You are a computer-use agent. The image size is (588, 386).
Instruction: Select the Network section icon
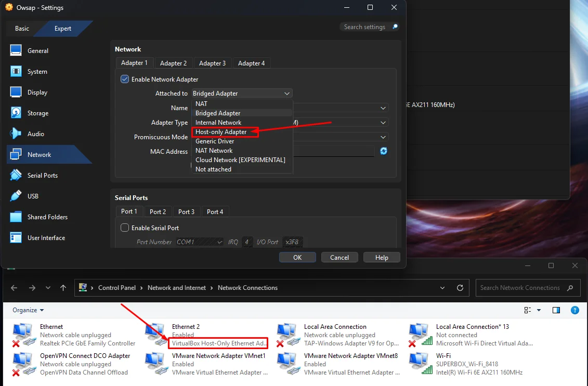click(x=16, y=154)
